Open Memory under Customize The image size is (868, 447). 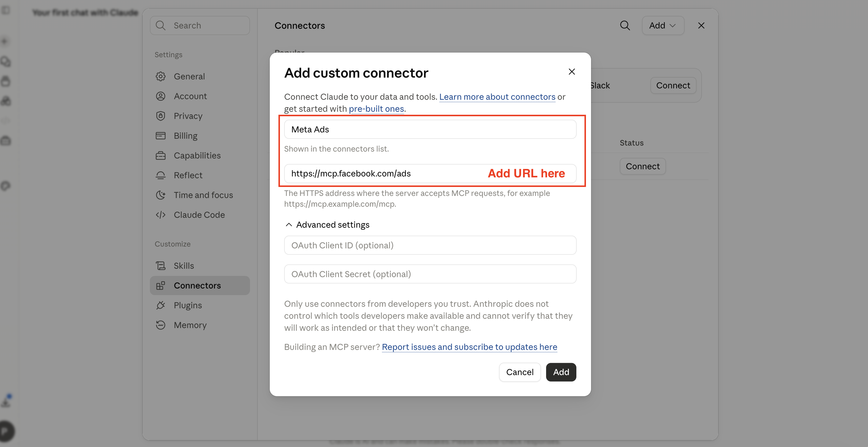(x=200, y=325)
